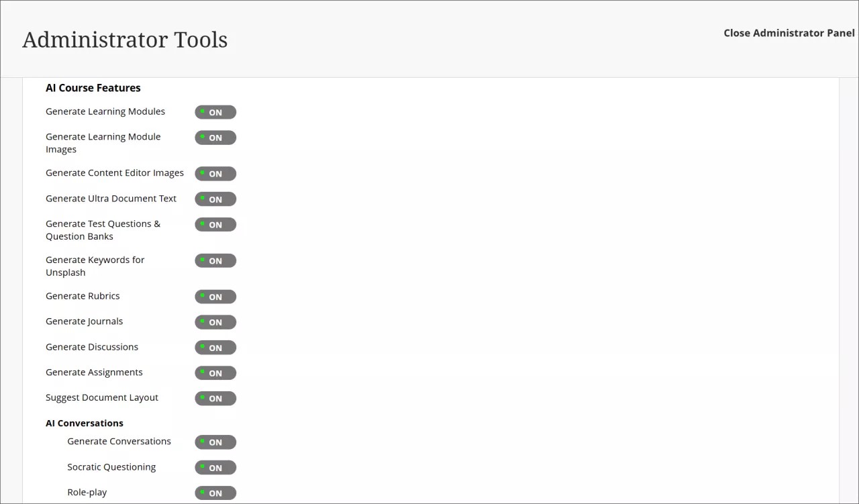Viewport: 859px width, 504px height.
Task: Click the Generate Learning Modules label
Action: [105, 111]
